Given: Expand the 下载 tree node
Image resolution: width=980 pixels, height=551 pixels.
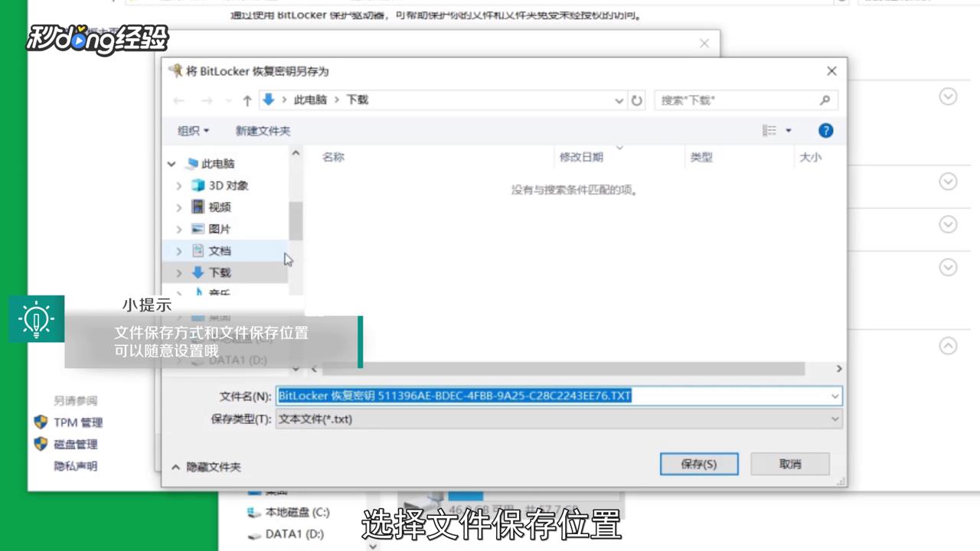Looking at the screenshot, I should pyautogui.click(x=179, y=272).
